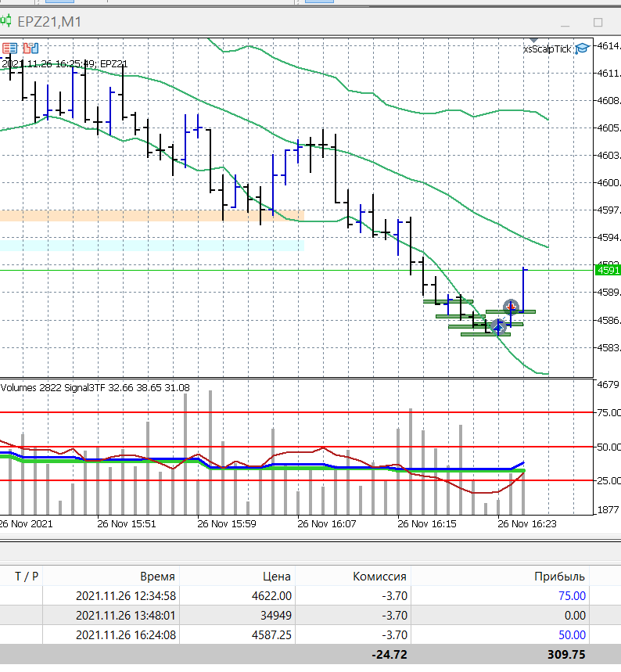Viewport: 621px width, 672px height.
Task: Select the blue buy arrow trade marker
Action: point(498,327)
